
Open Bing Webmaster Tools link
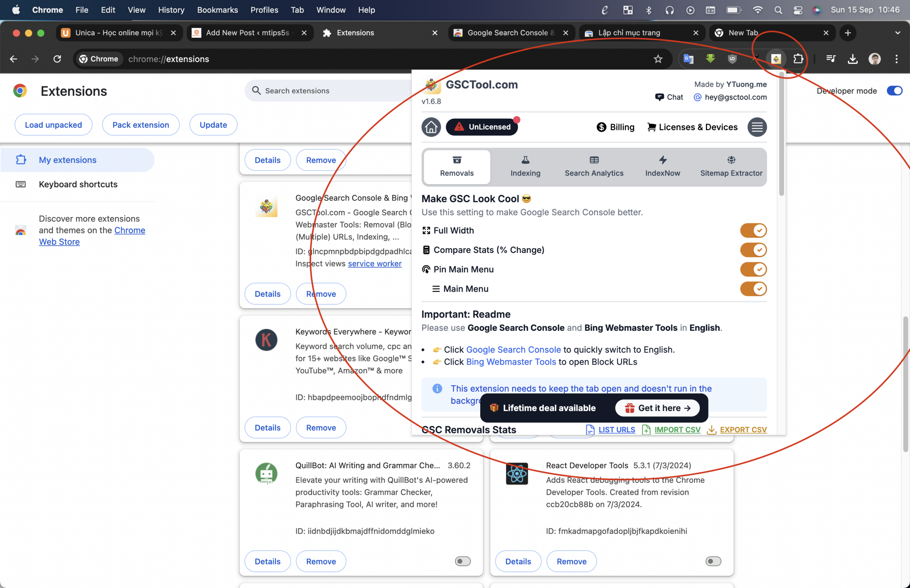point(511,362)
